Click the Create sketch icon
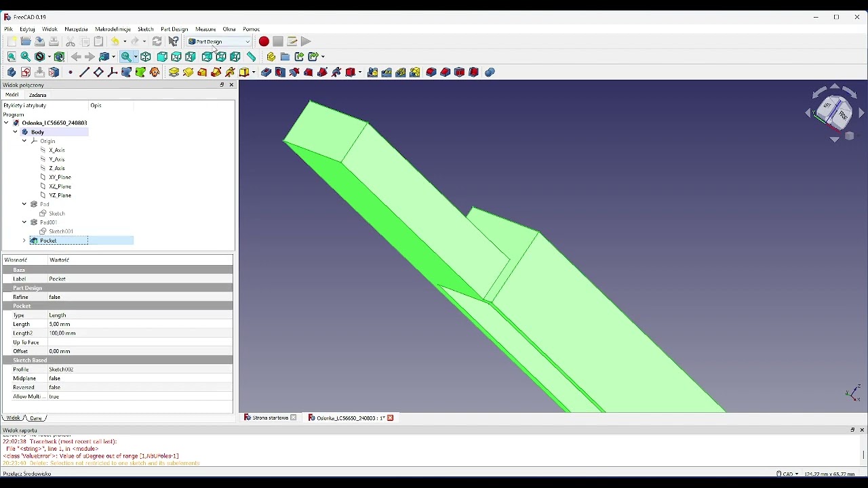The image size is (868, 488). [26, 73]
